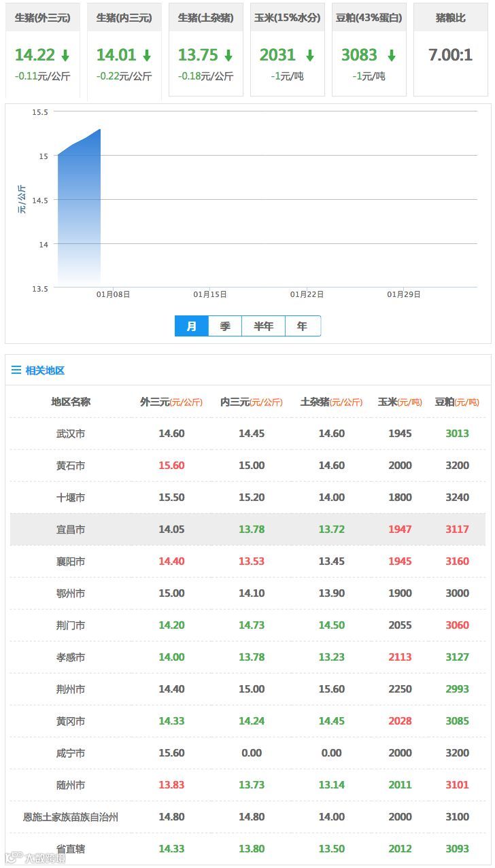Click the 01月15日 axis label
Screen dimensions: 495x868
click(x=210, y=294)
